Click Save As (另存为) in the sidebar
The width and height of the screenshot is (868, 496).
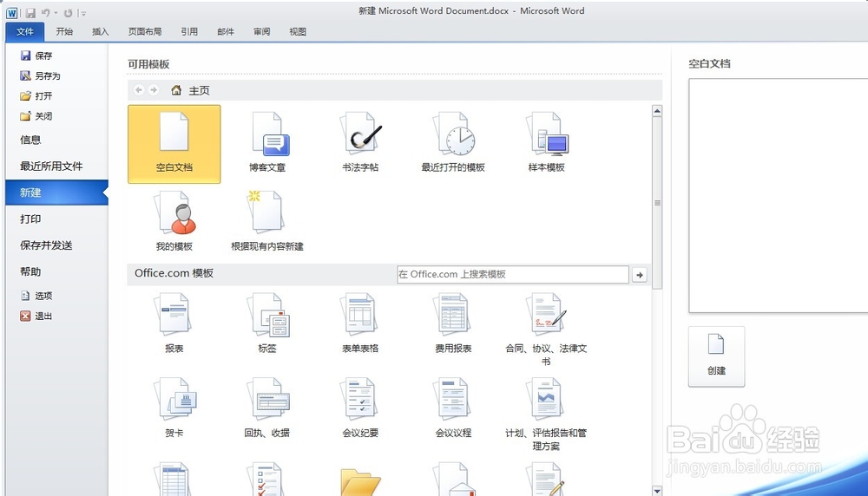[x=41, y=75]
